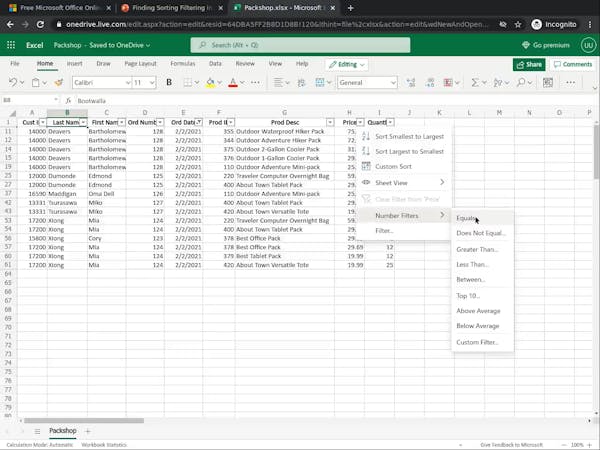Bookmark this page with the star icon
This screenshot has width=600, height=450.
pyautogui.click(x=518, y=24)
